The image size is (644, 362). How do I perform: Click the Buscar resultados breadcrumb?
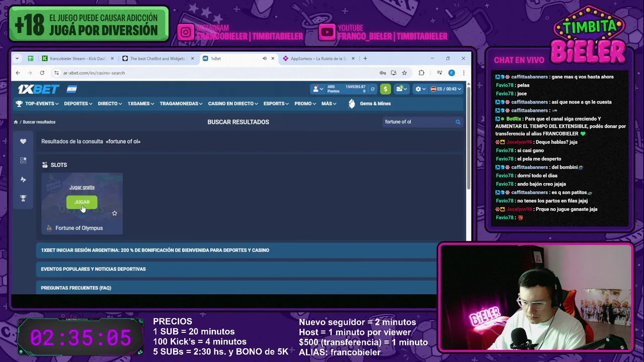point(39,122)
